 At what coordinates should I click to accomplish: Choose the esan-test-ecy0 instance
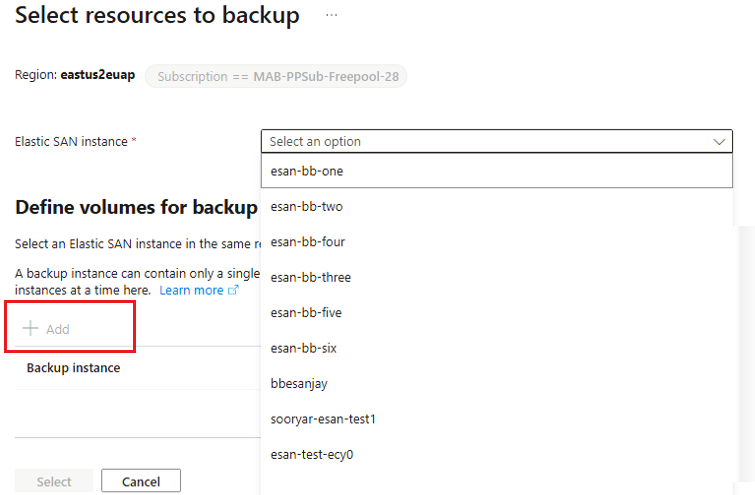coord(496,454)
